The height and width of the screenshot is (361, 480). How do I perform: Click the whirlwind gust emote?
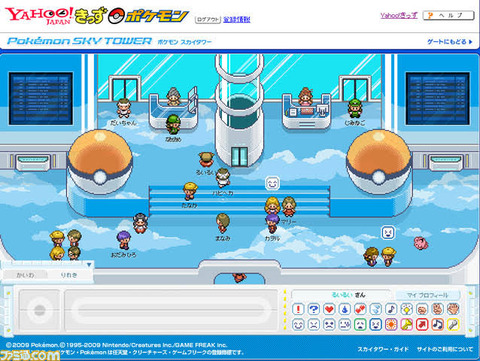(x=376, y=309)
